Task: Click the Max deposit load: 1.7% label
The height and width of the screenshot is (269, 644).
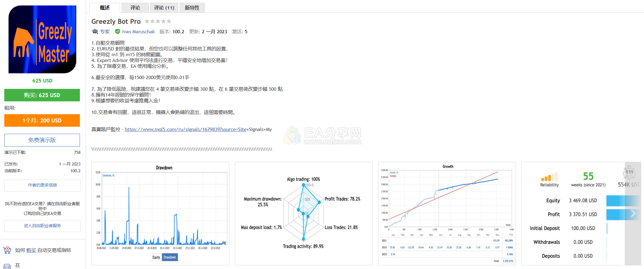Action: tap(261, 227)
